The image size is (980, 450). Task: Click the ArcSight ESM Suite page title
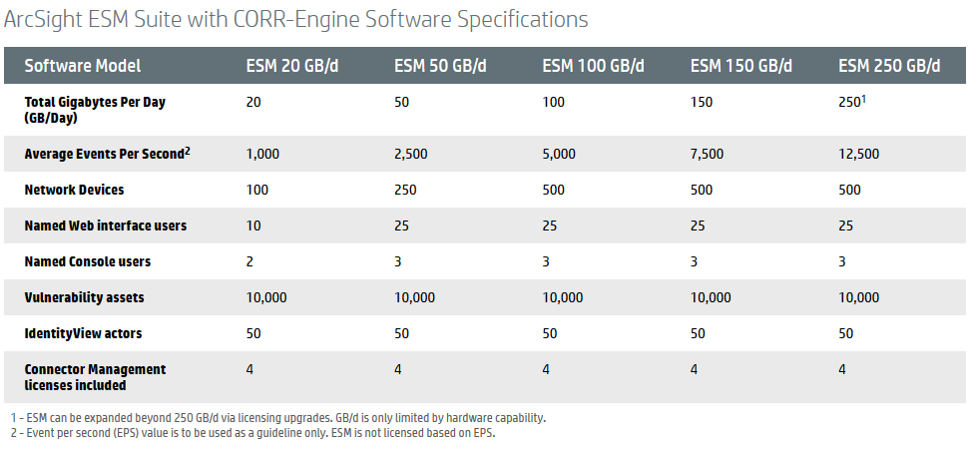pyautogui.click(x=295, y=19)
